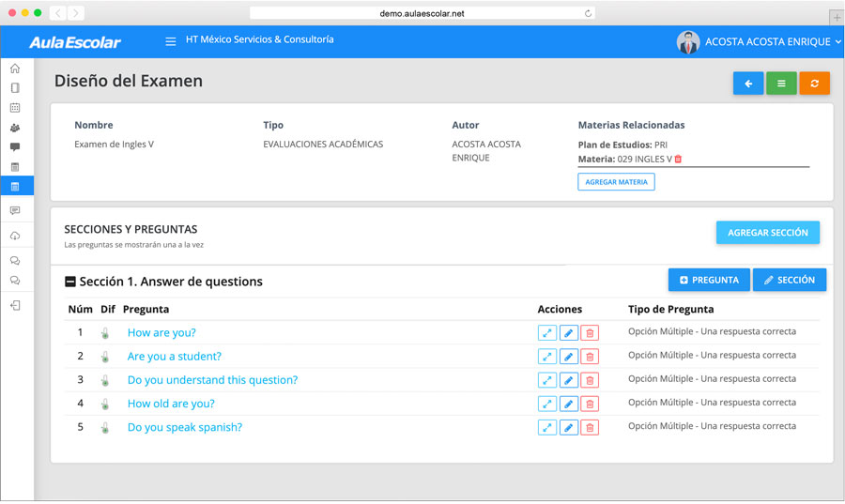Open the highlighted exams sidebar icon

(15, 187)
